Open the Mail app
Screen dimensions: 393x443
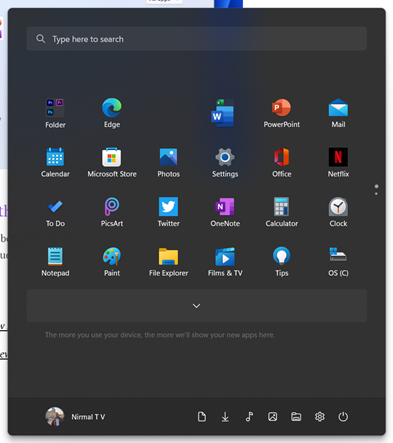pos(338,113)
